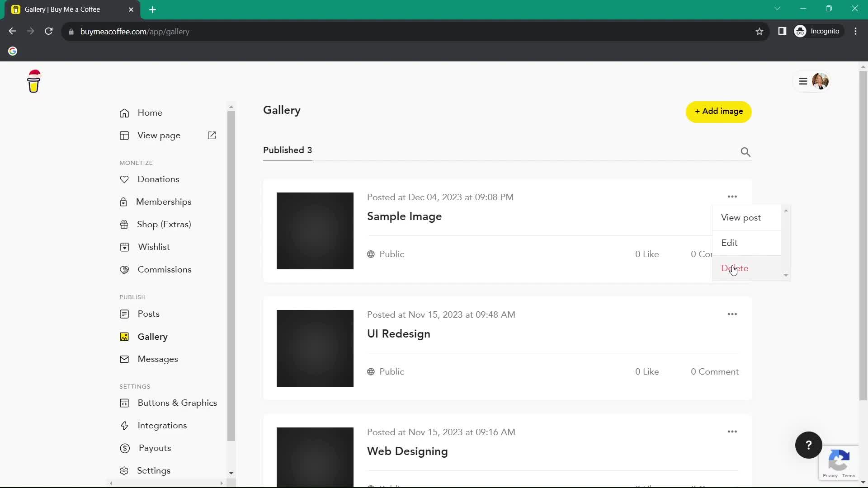Open View page external link

pos(212,135)
